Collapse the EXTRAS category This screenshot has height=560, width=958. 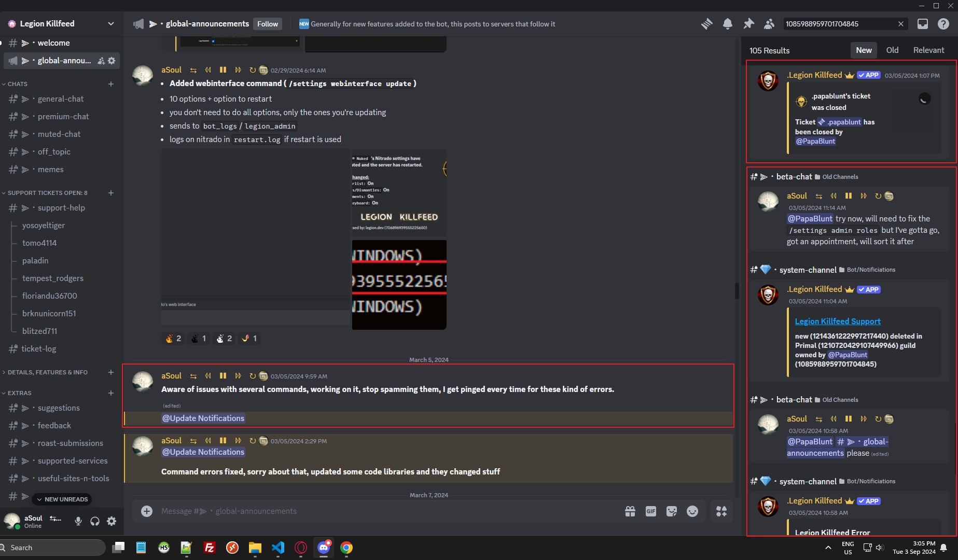pyautogui.click(x=17, y=393)
